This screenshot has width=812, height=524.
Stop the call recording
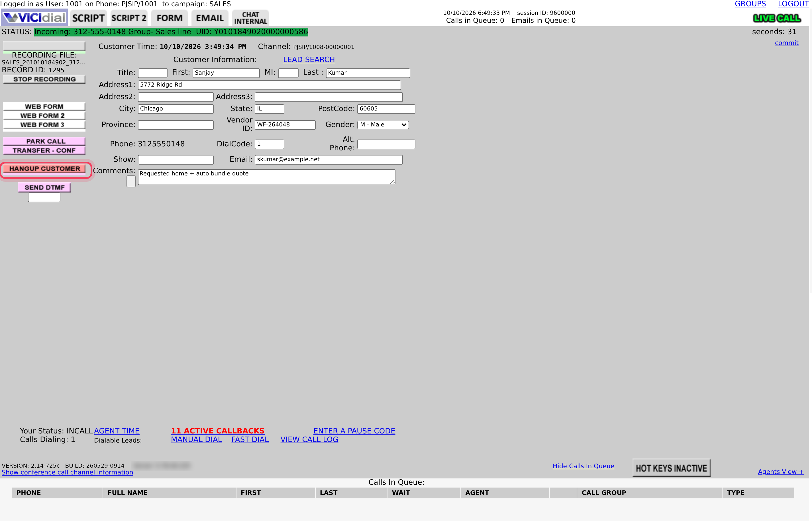(x=44, y=79)
